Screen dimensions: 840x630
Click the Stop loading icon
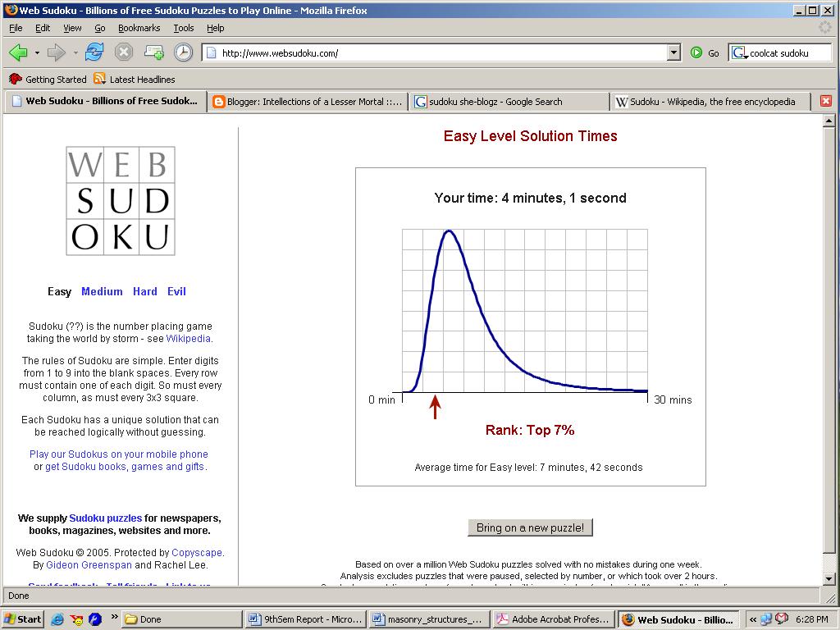point(124,52)
